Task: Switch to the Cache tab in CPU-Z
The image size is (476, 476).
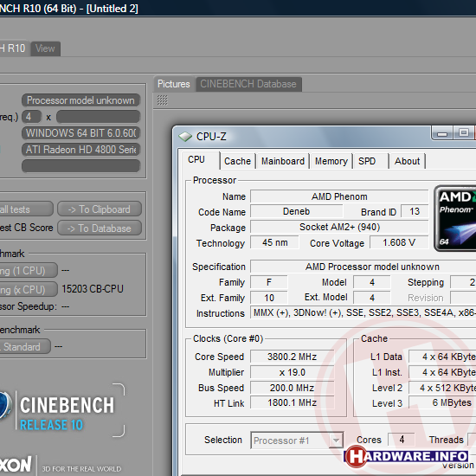Action: click(x=237, y=161)
